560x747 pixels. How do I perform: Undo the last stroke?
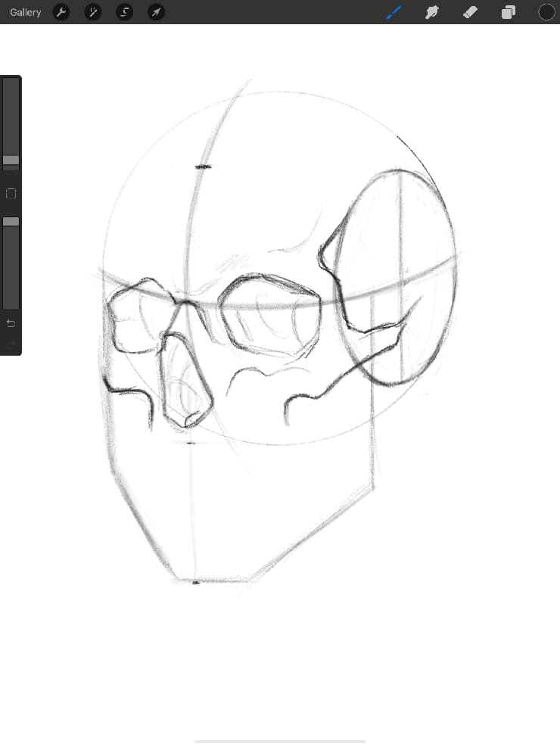[x=11, y=323]
